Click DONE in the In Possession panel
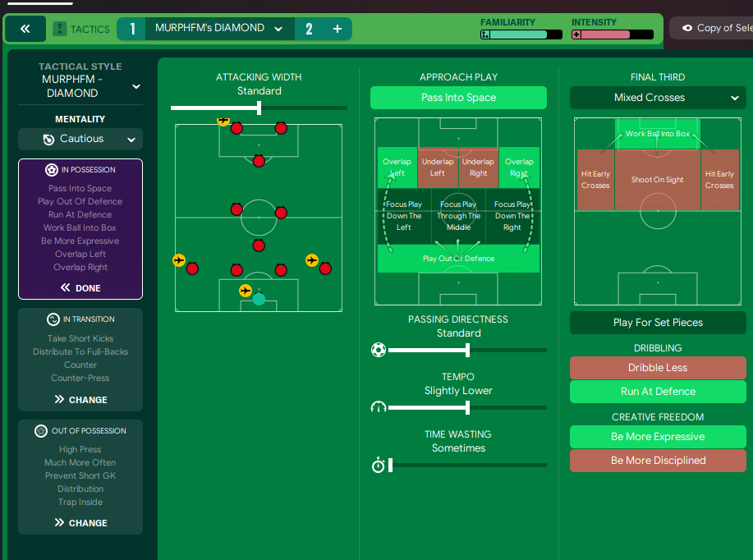This screenshot has width=753, height=560. [x=80, y=288]
